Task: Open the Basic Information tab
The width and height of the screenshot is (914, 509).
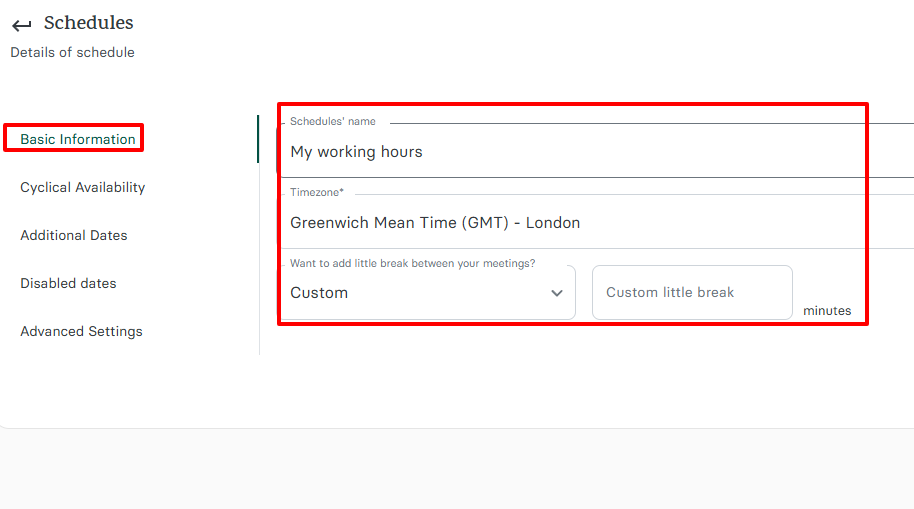Action: pos(78,139)
